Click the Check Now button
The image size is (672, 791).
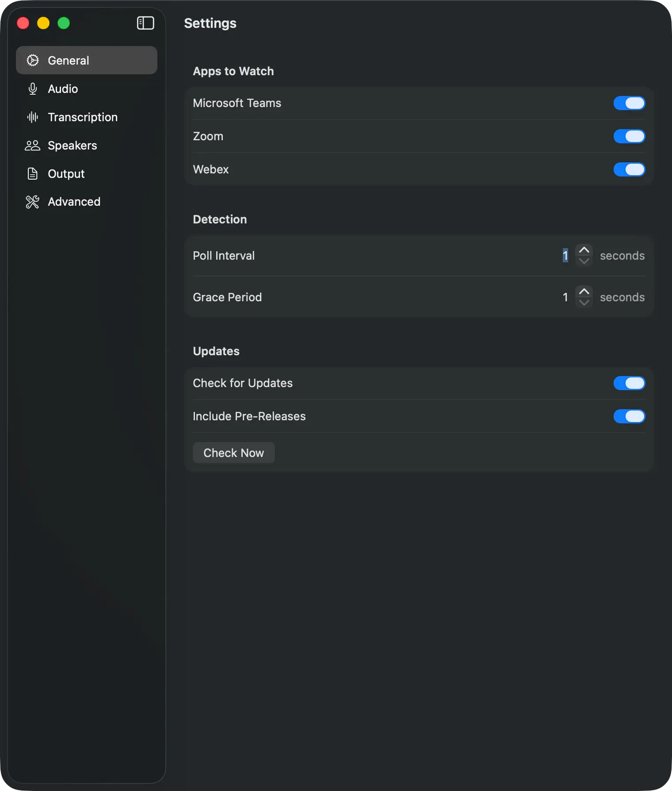pyautogui.click(x=233, y=453)
